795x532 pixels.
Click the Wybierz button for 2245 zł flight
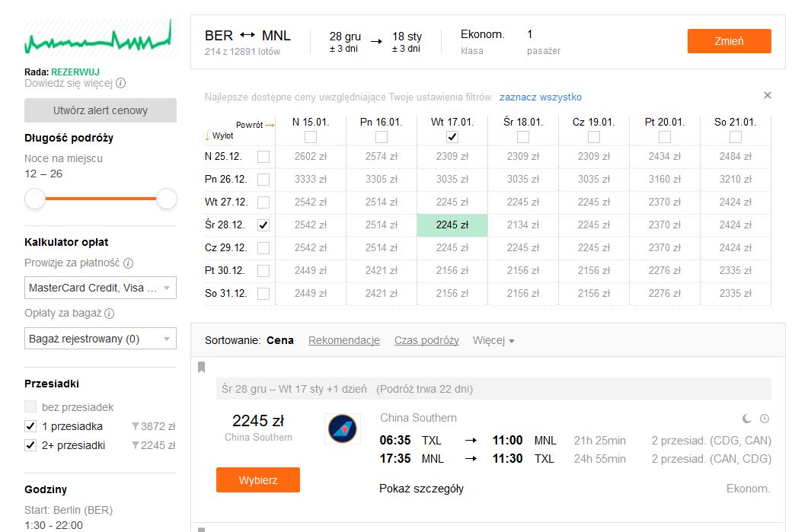point(258,479)
